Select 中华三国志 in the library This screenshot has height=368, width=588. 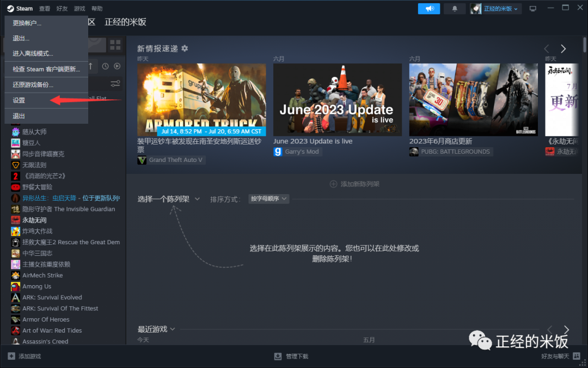pyautogui.click(x=38, y=253)
